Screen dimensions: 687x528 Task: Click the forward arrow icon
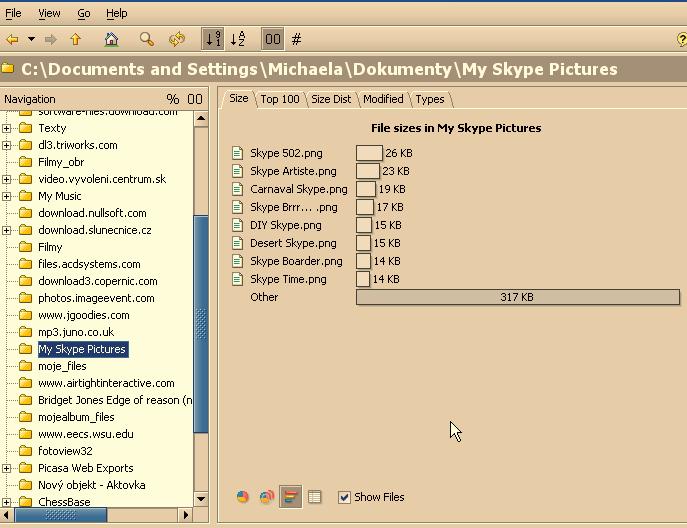click(x=51, y=40)
